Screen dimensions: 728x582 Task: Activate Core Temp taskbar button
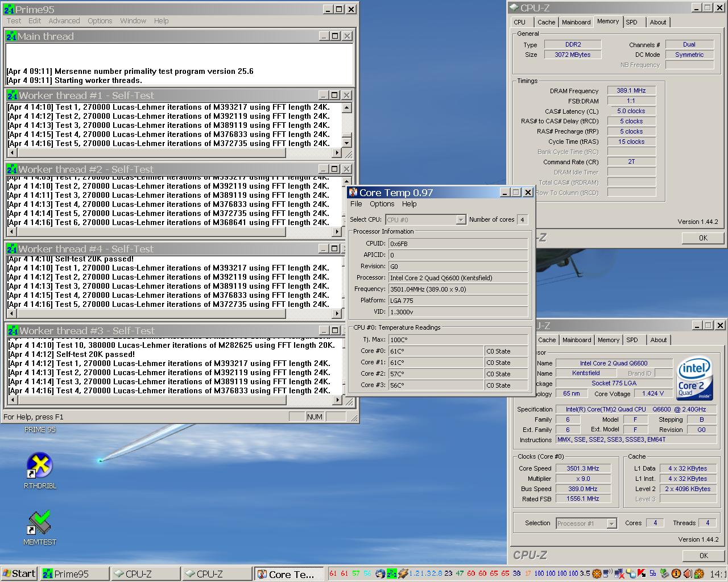[x=289, y=574]
